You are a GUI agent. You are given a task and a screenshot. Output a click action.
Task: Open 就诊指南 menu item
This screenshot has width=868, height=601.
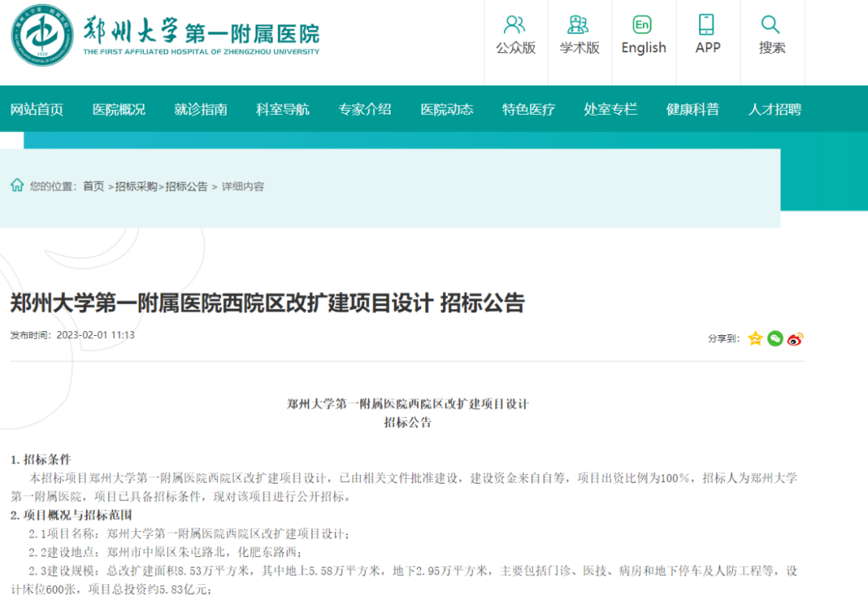(200, 109)
